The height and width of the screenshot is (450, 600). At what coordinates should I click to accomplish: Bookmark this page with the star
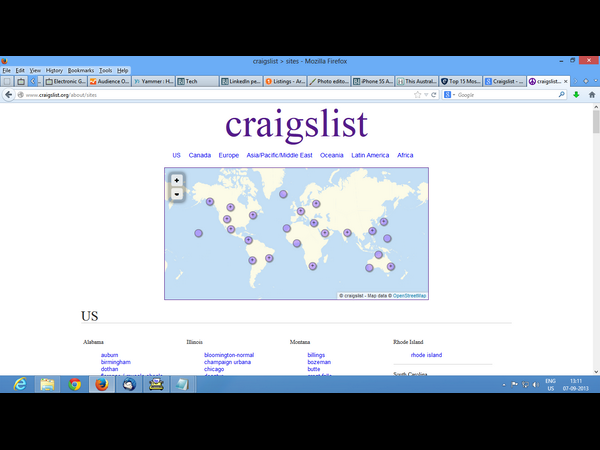(x=417, y=95)
